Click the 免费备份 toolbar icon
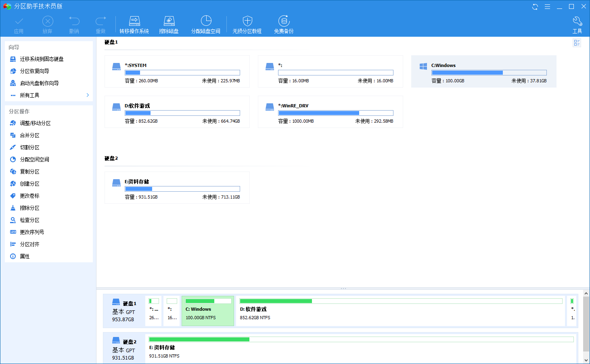The height and width of the screenshot is (364, 590). [284, 25]
